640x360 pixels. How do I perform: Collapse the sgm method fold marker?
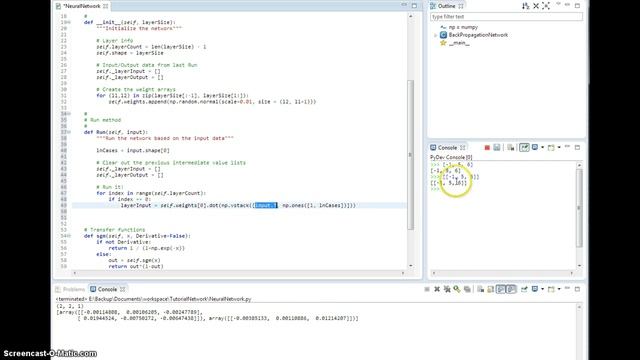[x=69, y=236]
